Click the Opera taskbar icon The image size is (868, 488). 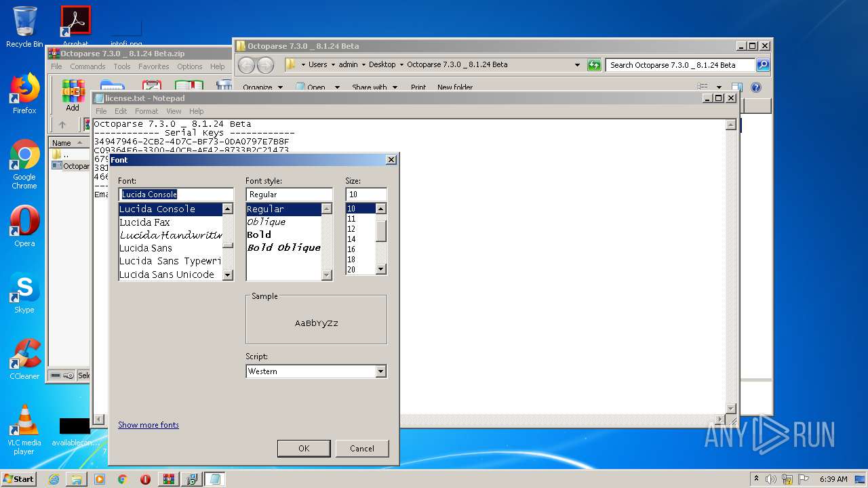click(145, 479)
